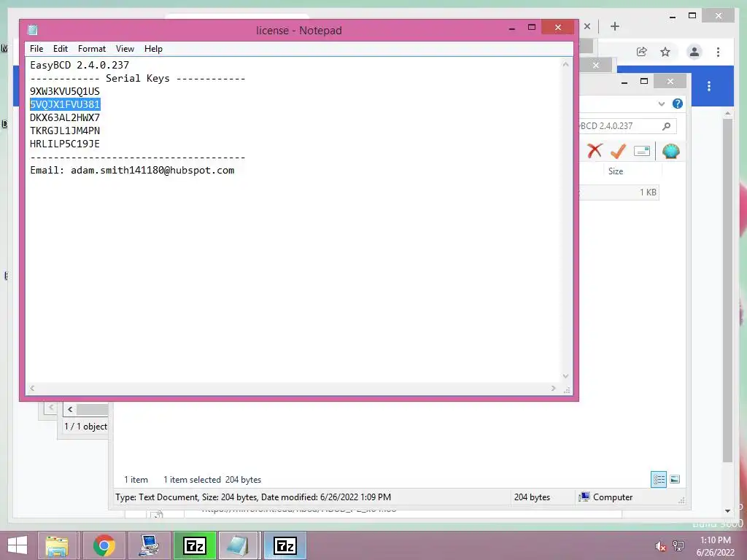Click the clock showing 1:10 PM

click(x=715, y=540)
